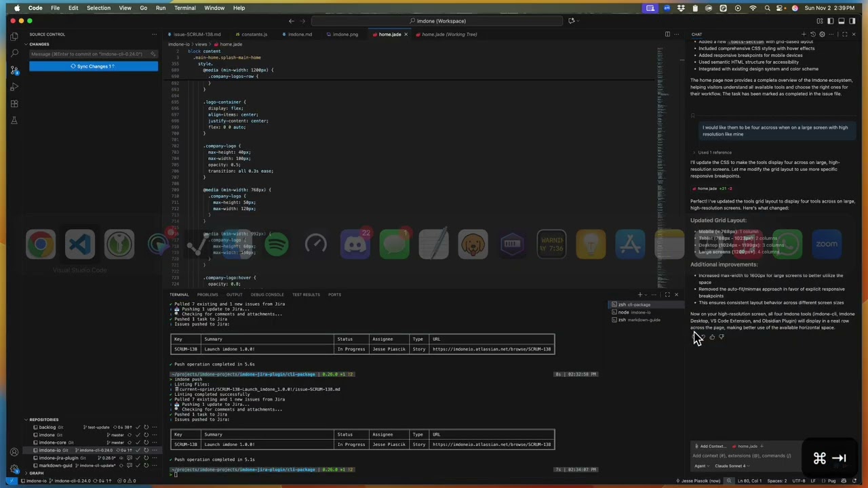Image resolution: width=868 pixels, height=488 pixels.
Task: Close the home.jade editor tab
Action: [406, 34]
